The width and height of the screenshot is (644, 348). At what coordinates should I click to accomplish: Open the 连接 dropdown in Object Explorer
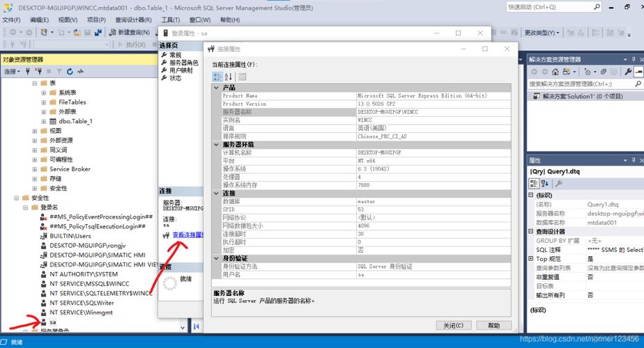(x=12, y=72)
